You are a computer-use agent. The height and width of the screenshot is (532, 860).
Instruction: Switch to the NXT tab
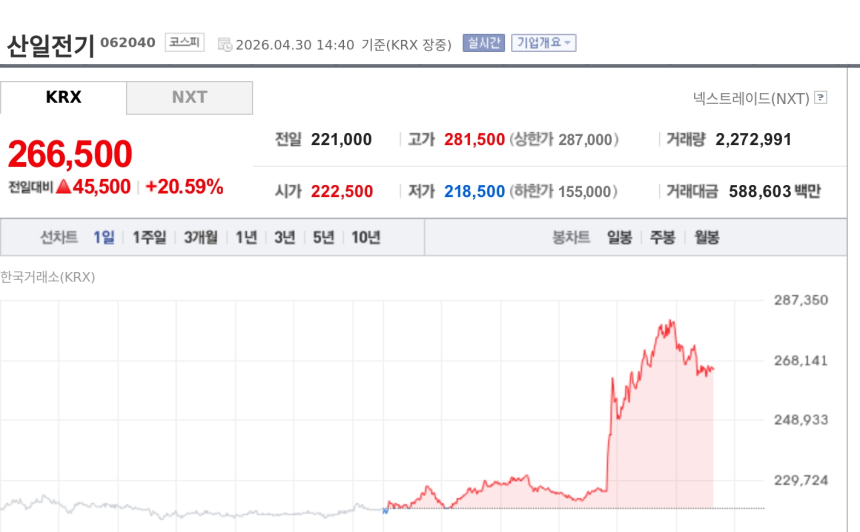[x=189, y=98]
